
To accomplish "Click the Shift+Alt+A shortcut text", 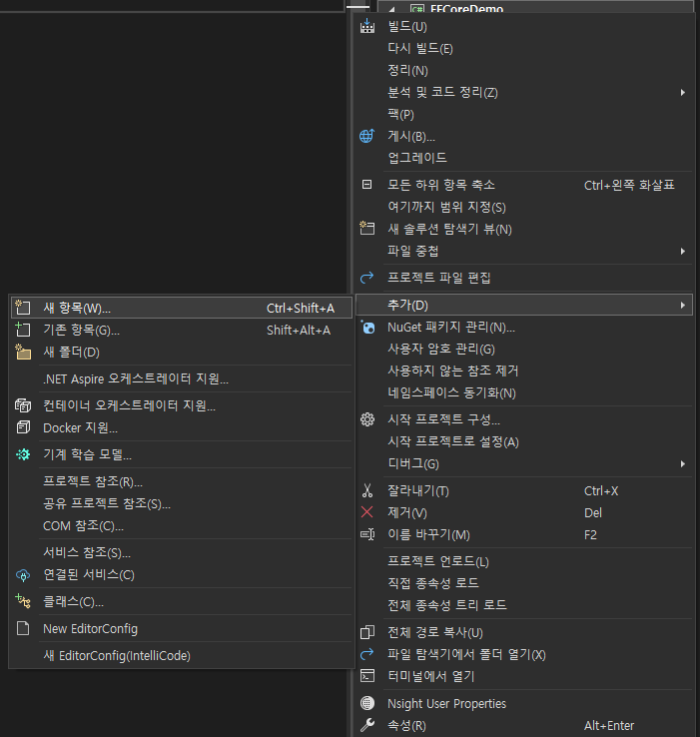I will point(299,330).
